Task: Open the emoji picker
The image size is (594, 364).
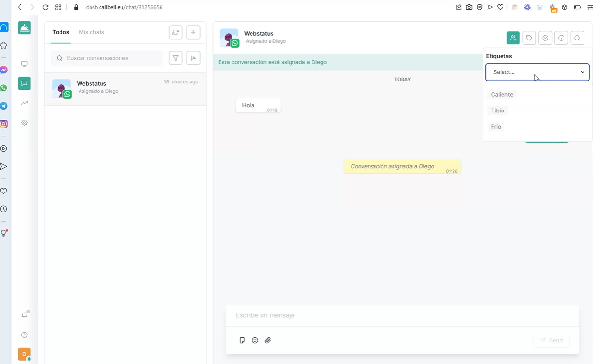Action: (x=255, y=340)
